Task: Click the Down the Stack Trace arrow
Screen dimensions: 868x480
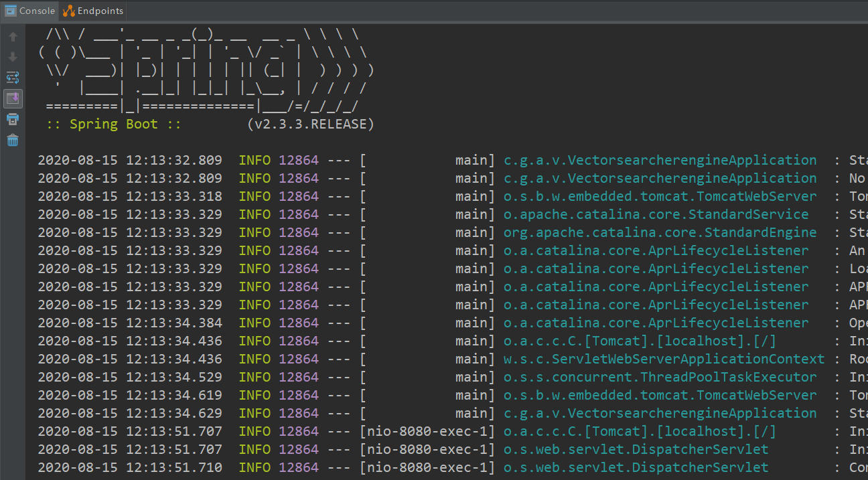Action: point(13,57)
